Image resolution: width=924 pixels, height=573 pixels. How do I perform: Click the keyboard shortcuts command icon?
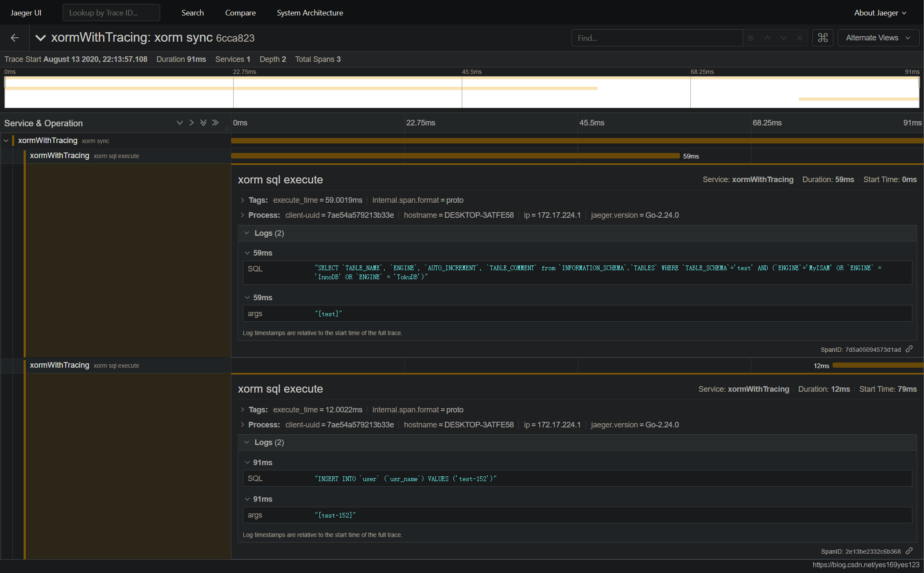823,38
